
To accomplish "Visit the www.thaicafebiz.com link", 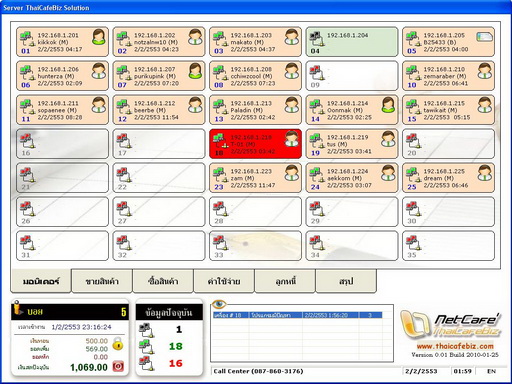I will click(455, 346).
